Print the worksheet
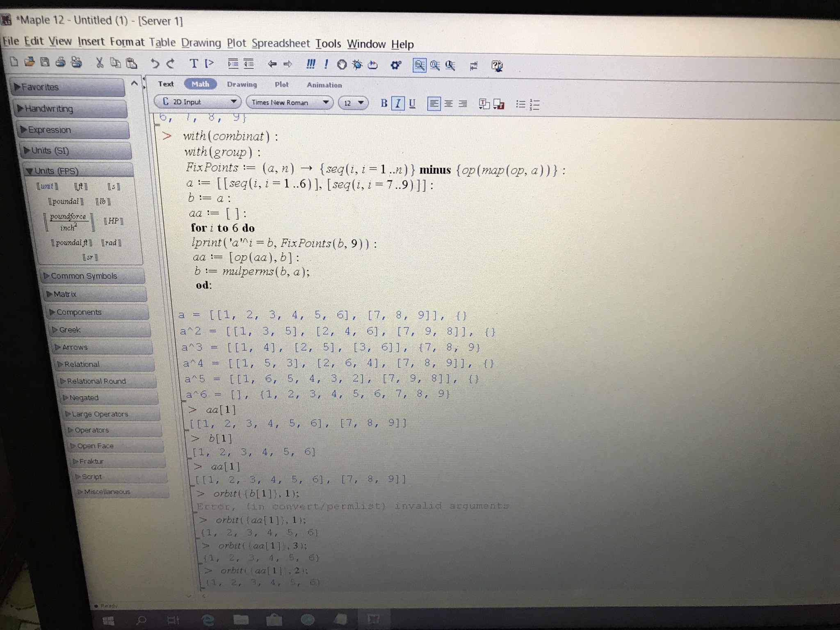Viewport: 840px width, 630px height. click(61, 62)
